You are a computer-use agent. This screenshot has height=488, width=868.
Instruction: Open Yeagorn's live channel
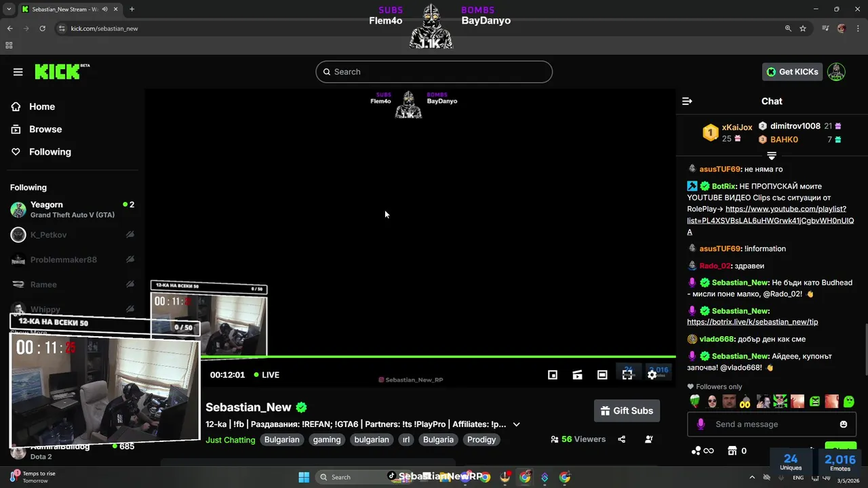coord(72,209)
